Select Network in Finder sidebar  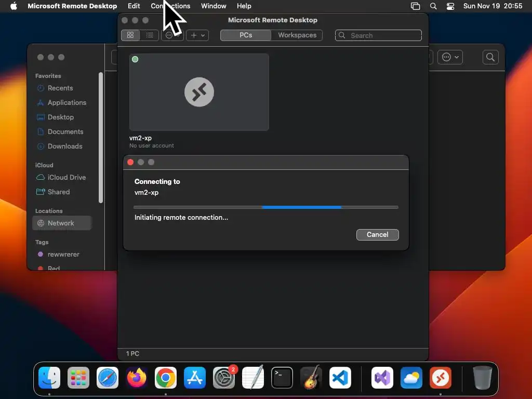pos(62,223)
